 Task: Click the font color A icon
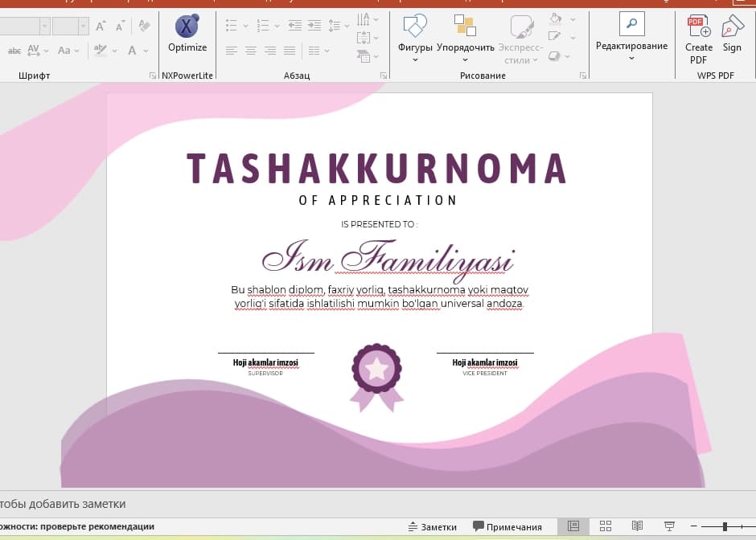pos(132,50)
